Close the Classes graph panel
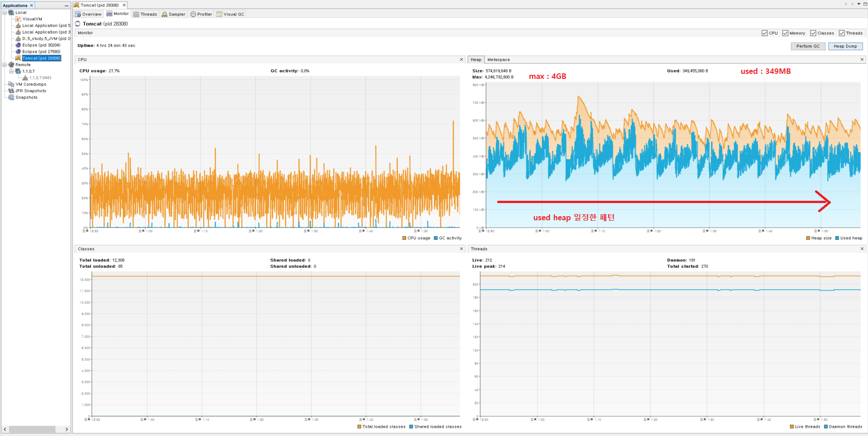The width and height of the screenshot is (868, 436). (461, 249)
